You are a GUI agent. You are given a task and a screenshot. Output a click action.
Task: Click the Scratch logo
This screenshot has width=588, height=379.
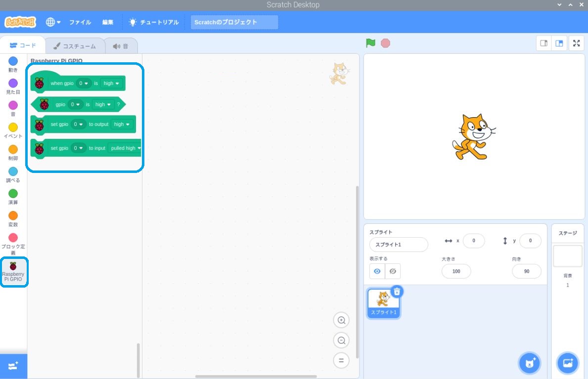click(20, 22)
